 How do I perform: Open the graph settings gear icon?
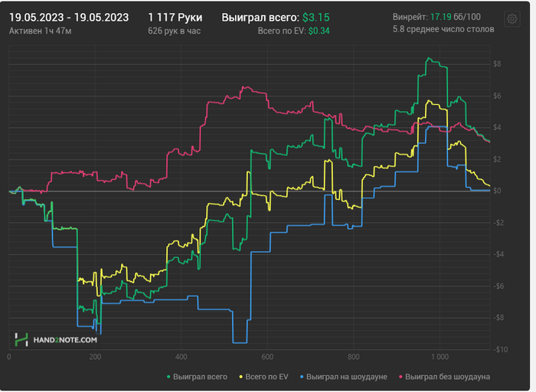[511, 19]
